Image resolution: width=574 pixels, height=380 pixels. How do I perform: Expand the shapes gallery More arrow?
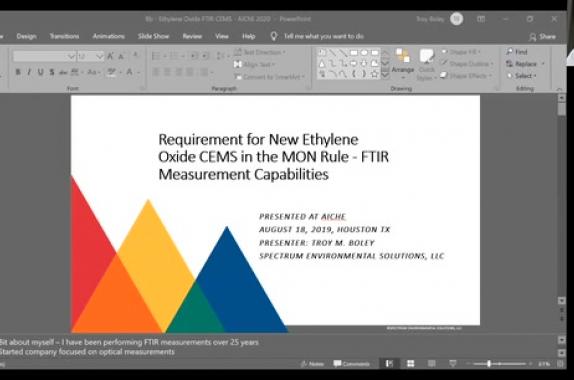[x=385, y=75]
